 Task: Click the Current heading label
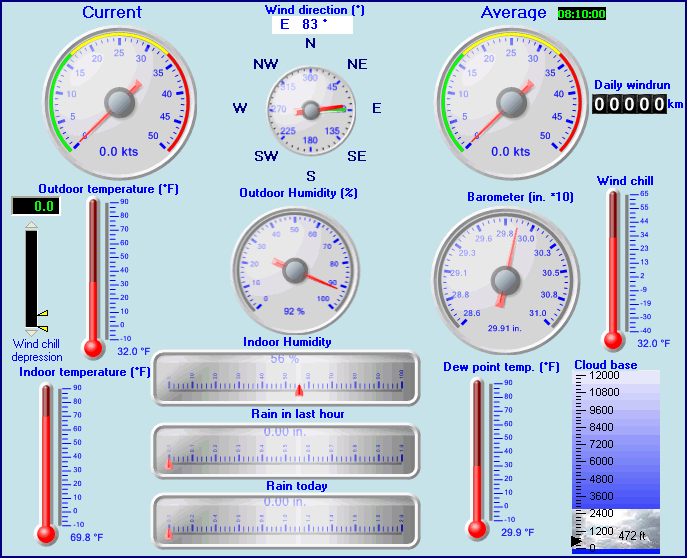(x=112, y=12)
